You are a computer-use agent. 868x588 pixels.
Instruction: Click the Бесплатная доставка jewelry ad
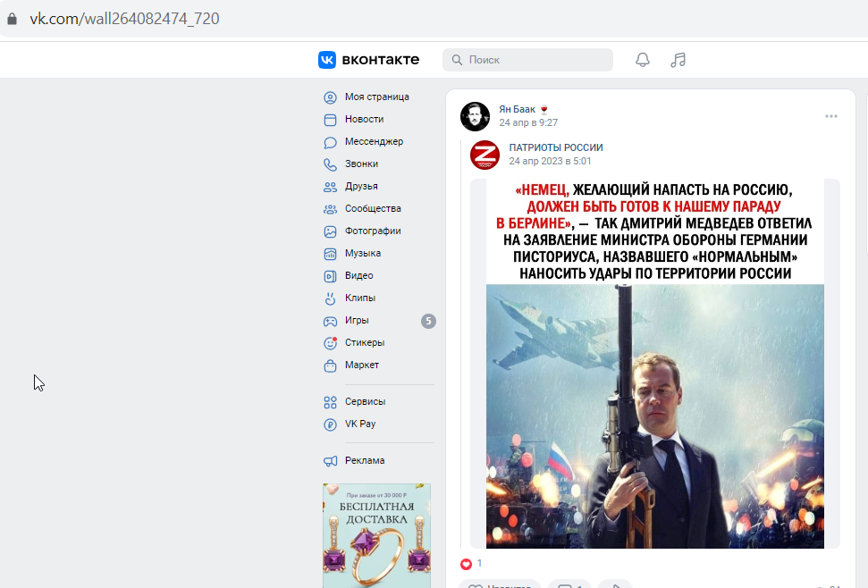tap(377, 535)
